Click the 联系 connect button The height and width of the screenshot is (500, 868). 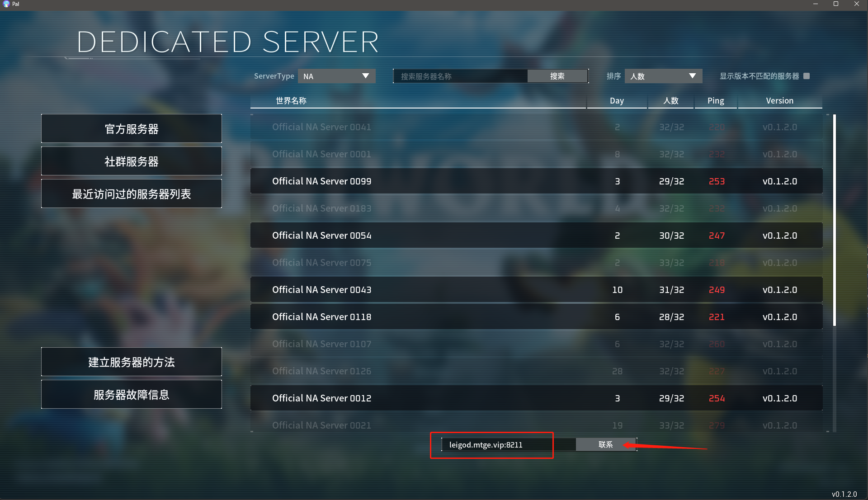click(x=606, y=444)
